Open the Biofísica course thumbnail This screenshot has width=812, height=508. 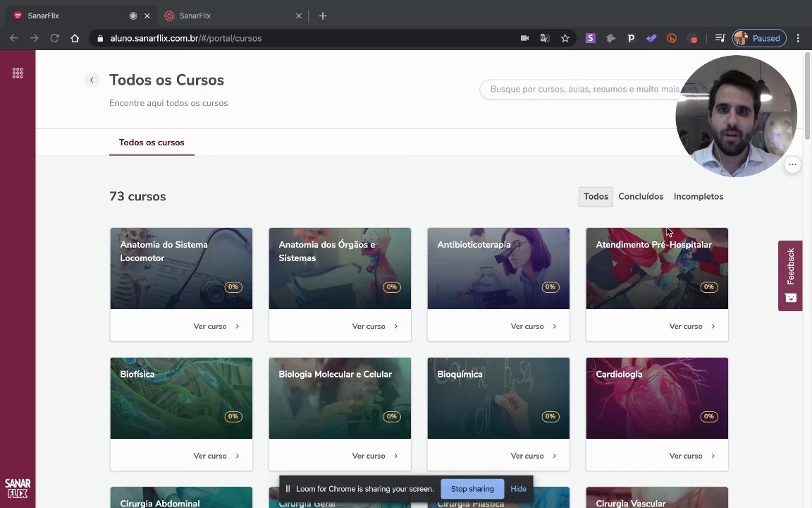pos(181,398)
